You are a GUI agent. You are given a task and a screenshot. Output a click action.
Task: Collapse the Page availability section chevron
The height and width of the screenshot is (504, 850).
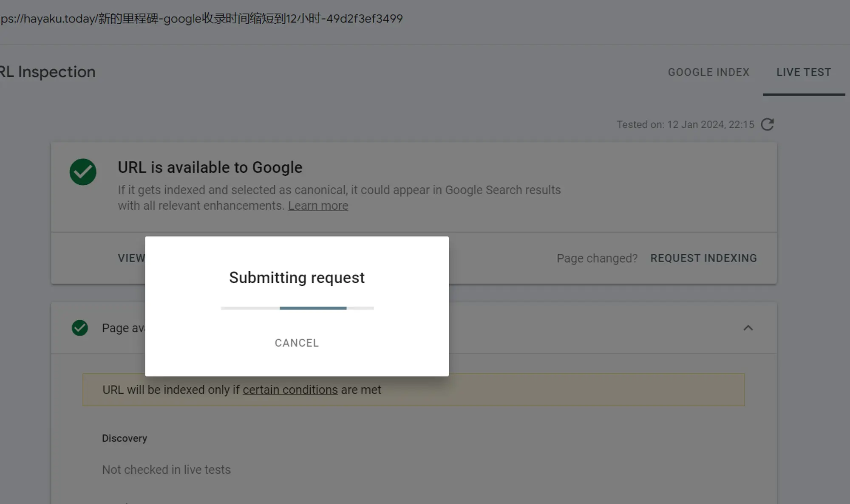tap(748, 328)
